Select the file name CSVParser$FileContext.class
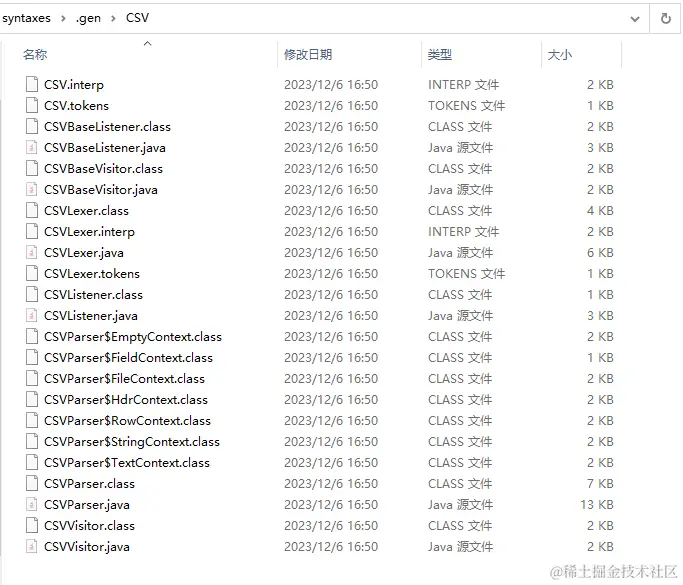The image size is (683, 585). pos(124,379)
